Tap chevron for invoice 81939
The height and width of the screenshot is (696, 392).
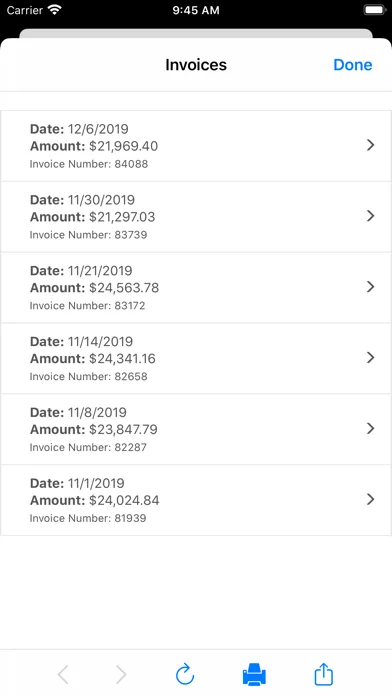pyautogui.click(x=371, y=499)
